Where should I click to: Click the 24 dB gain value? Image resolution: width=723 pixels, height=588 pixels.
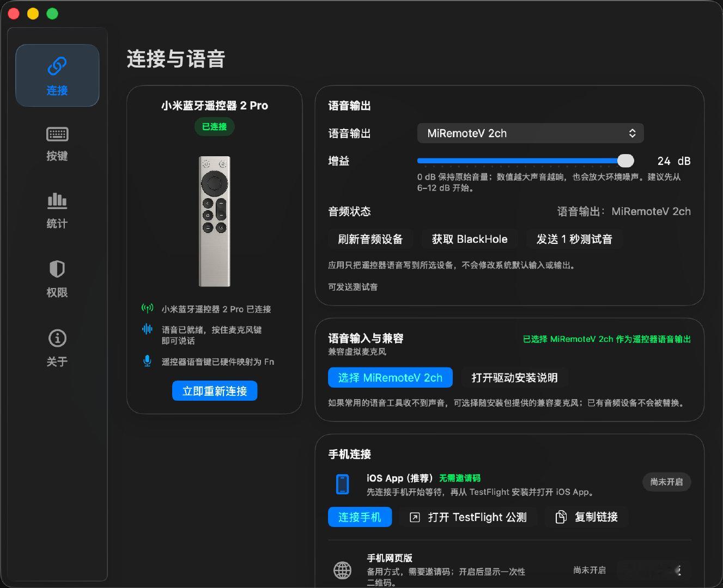(674, 161)
